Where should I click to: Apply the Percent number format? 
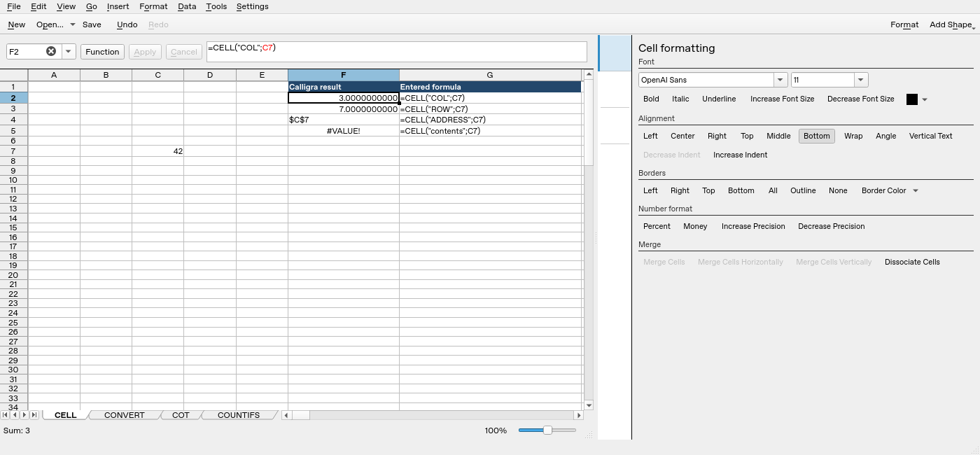[657, 226]
